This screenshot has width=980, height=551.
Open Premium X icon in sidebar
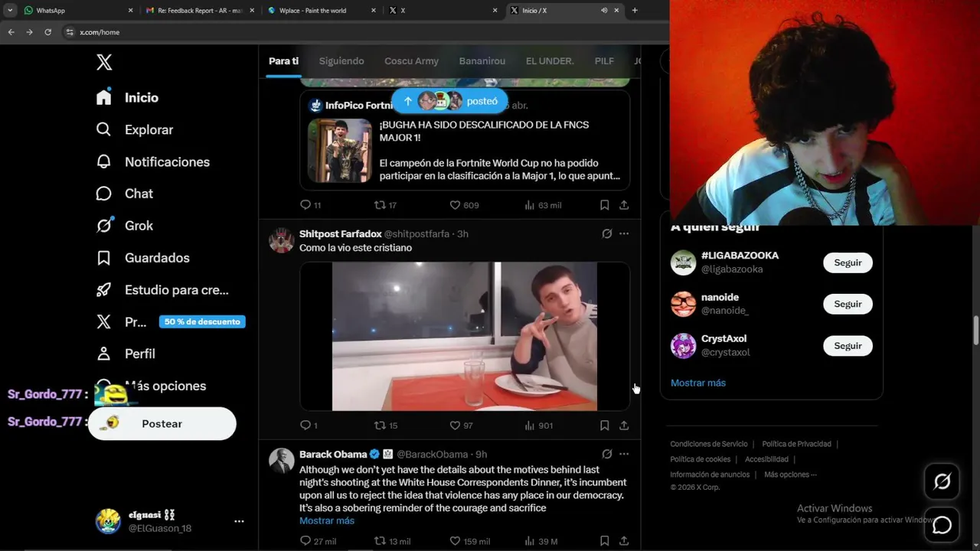coord(103,322)
